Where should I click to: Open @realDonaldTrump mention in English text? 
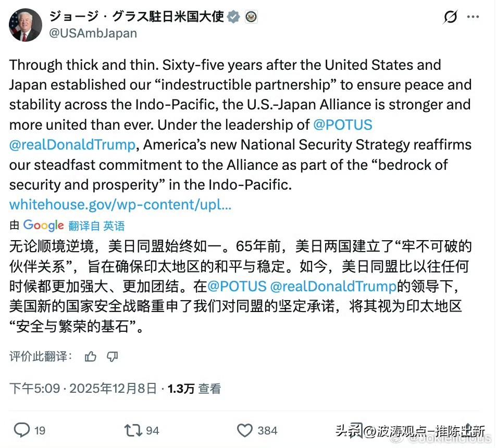pyautogui.click(x=72, y=144)
